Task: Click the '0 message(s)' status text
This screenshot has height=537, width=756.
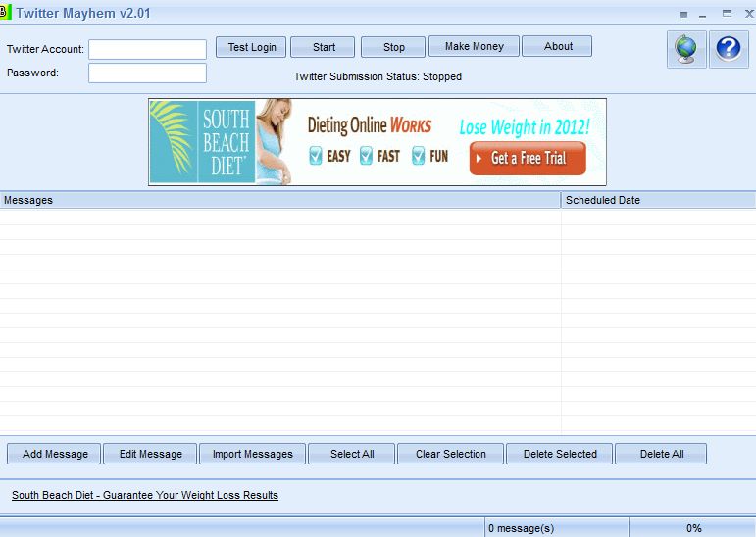Action: 522,528
